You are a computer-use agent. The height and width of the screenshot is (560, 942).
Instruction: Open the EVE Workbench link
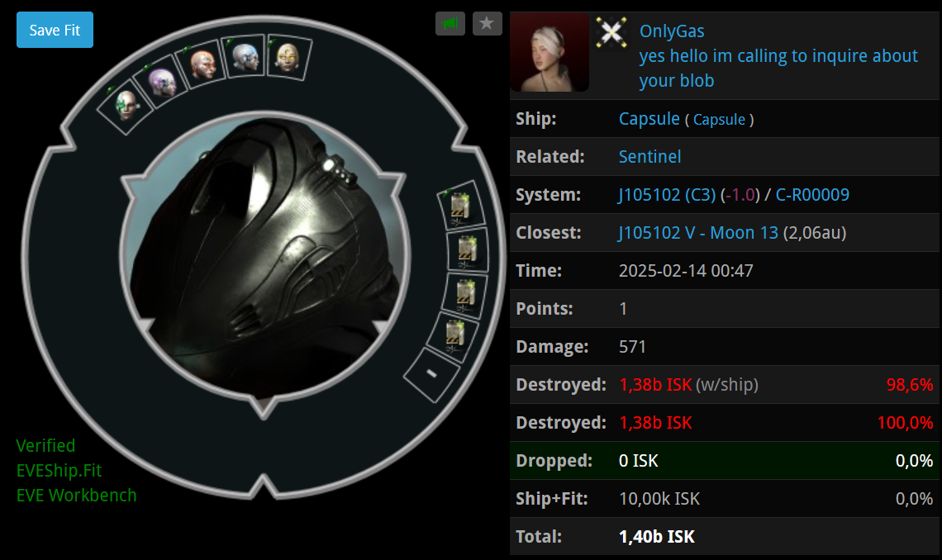76,496
